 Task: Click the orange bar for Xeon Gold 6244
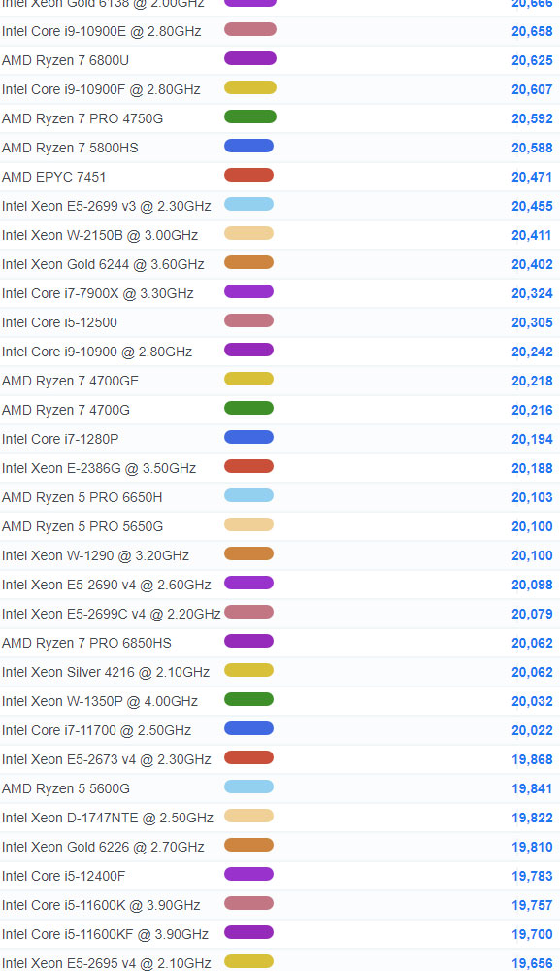(x=248, y=262)
